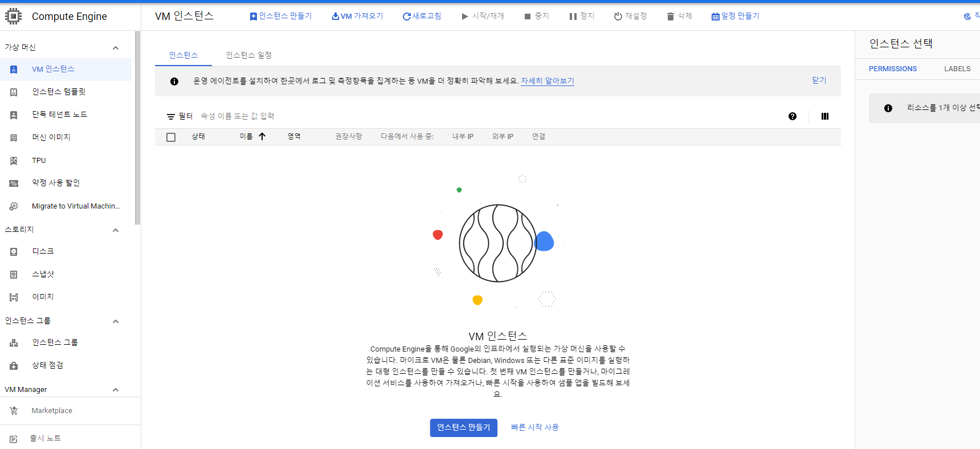980x449 pixels.
Task: Click 재설정 reset button
Action: 631,16
